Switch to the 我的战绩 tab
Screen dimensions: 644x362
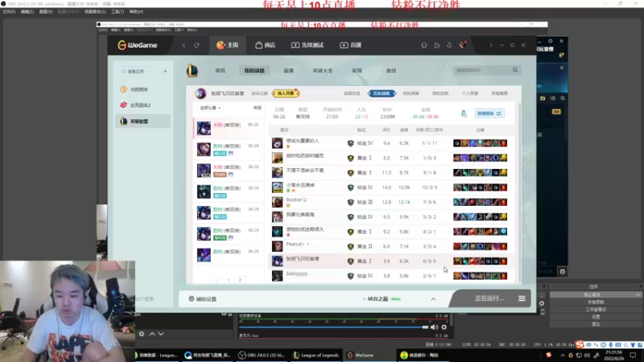tap(254, 71)
